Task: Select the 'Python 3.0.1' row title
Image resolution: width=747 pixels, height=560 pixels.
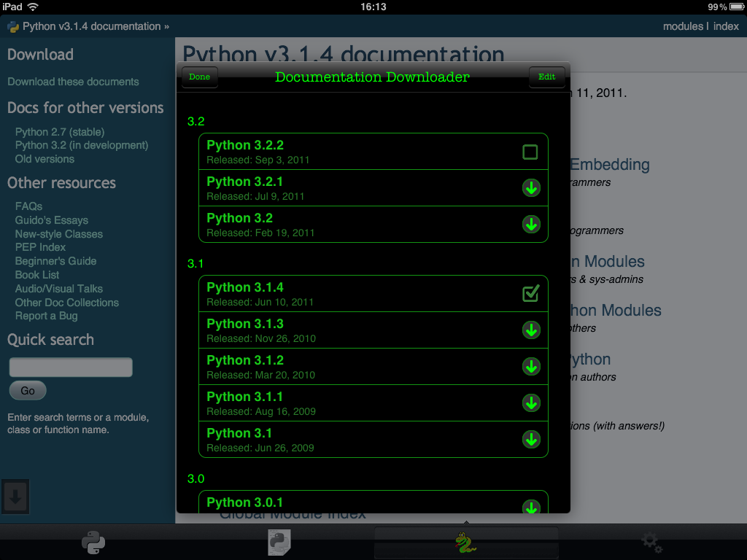Action: 245,502
